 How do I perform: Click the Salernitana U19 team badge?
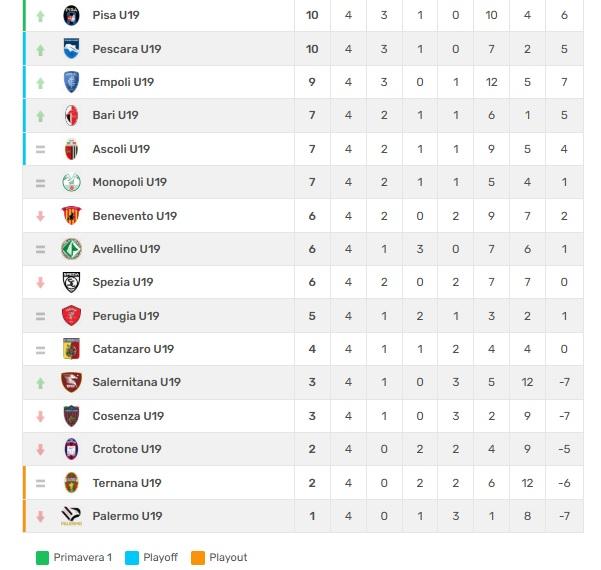click(x=71, y=382)
